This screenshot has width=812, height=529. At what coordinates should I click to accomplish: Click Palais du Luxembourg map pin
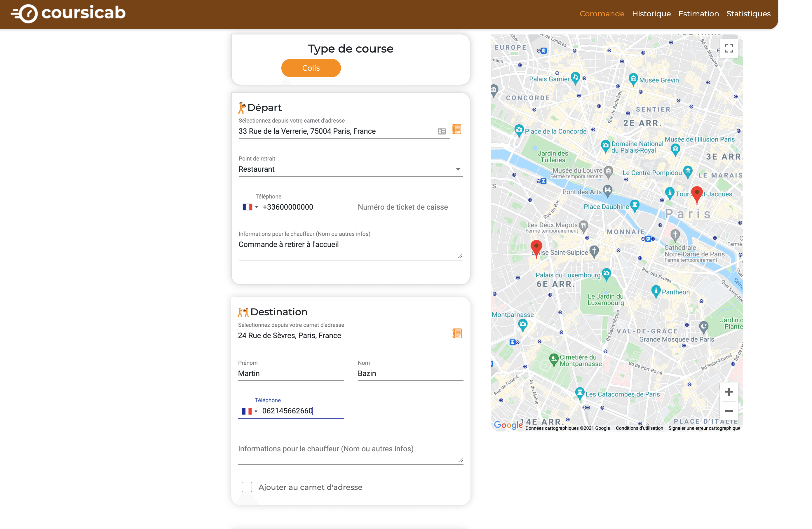coord(606,274)
